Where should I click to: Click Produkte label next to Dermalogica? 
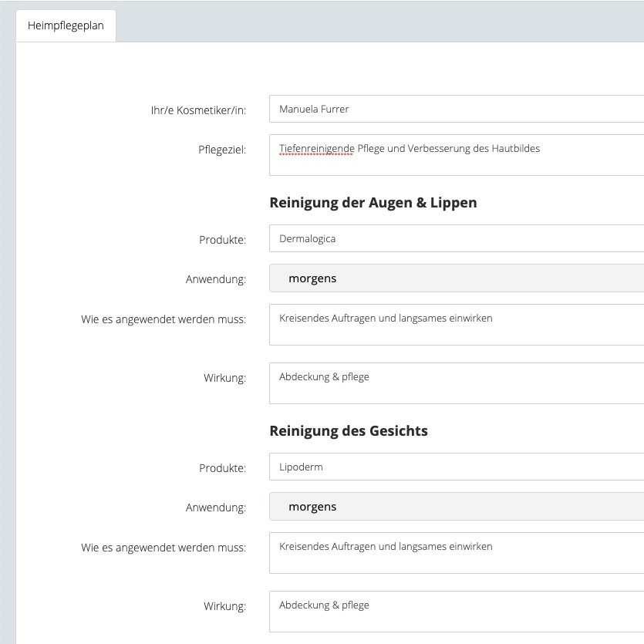(x=222, y=240)
